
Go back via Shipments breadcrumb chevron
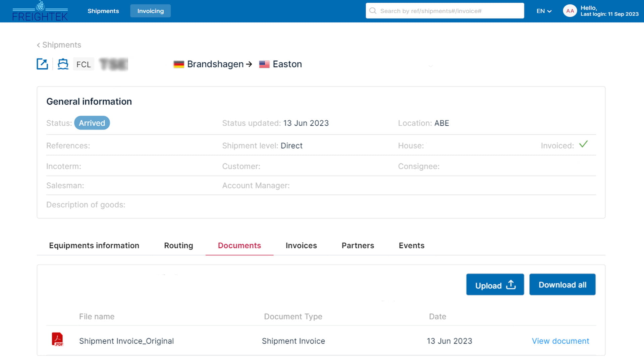point(39,45)
